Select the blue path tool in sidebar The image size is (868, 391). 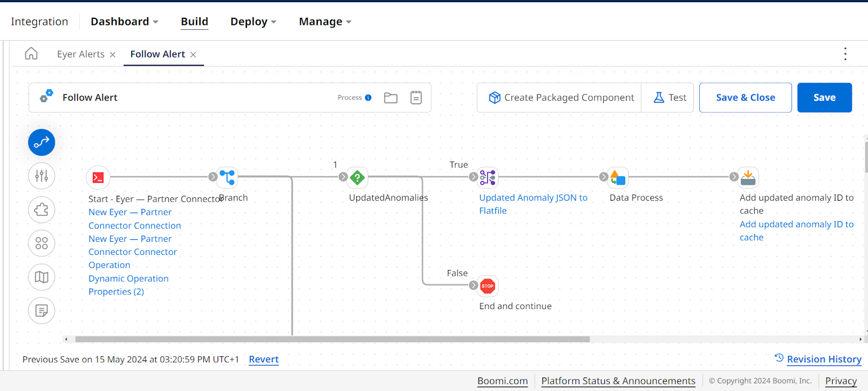click(42, 143)
